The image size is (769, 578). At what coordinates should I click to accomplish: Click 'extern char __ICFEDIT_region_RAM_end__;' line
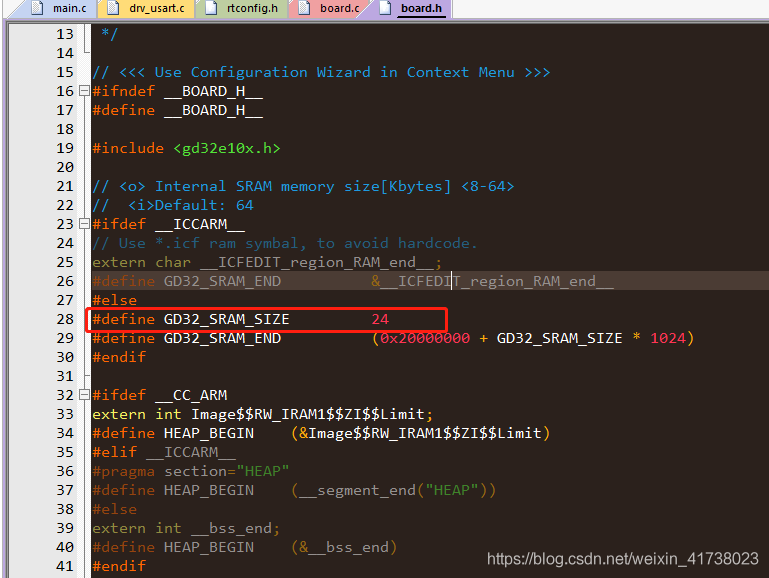pyautogui.click(x=267, y=262)
